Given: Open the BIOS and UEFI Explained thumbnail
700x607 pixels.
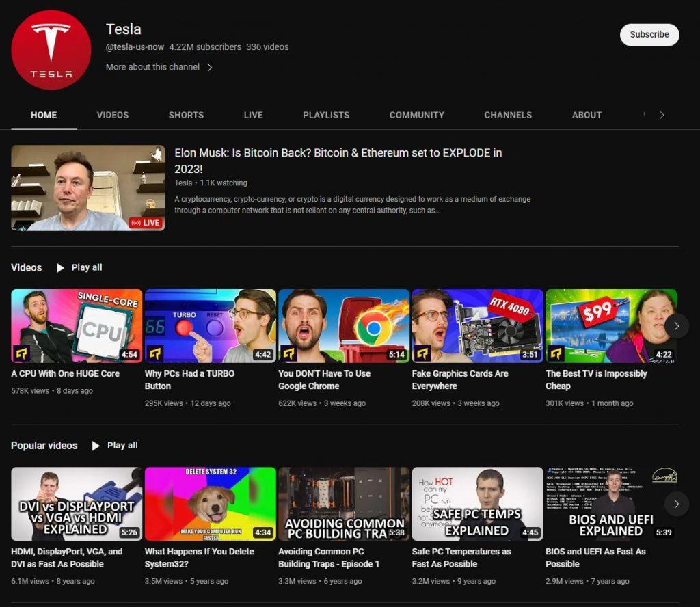Looking at the screenshot, I should pos(611,504).
